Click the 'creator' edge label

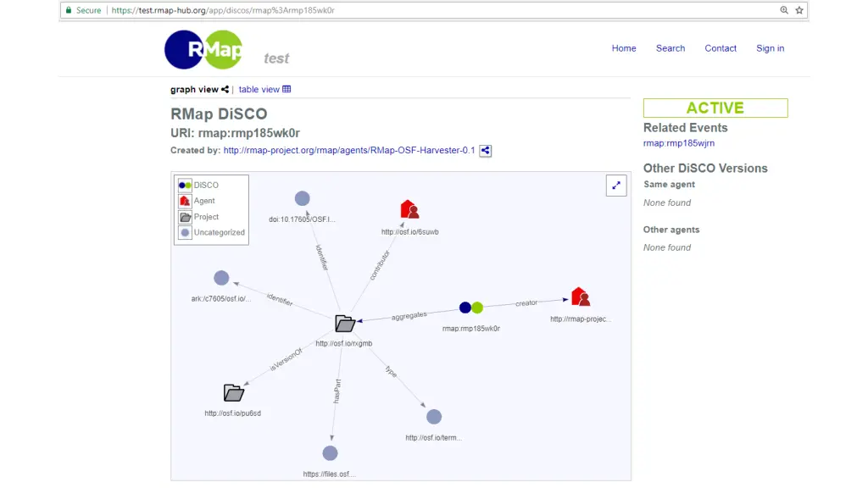click(x=526, y=302)
